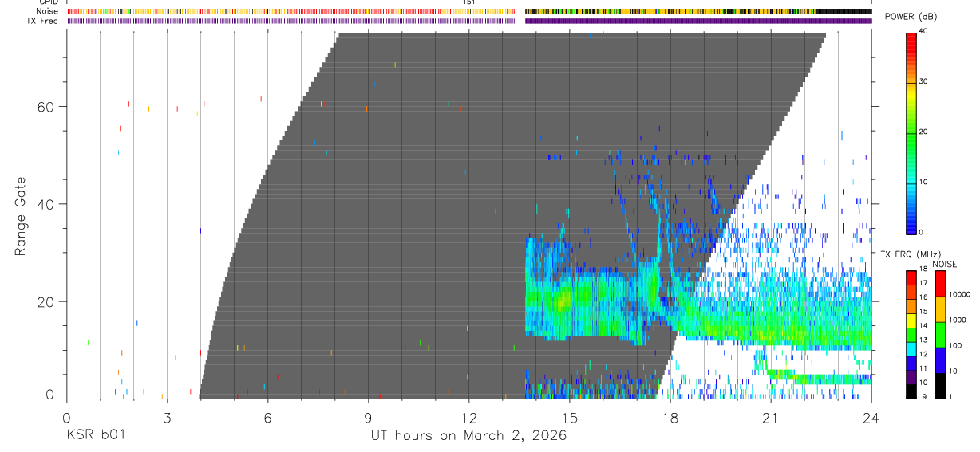Select the 14 tick on the TX FRQ legend
Viewport: 980px width, 452px height.
coord(923,325)
